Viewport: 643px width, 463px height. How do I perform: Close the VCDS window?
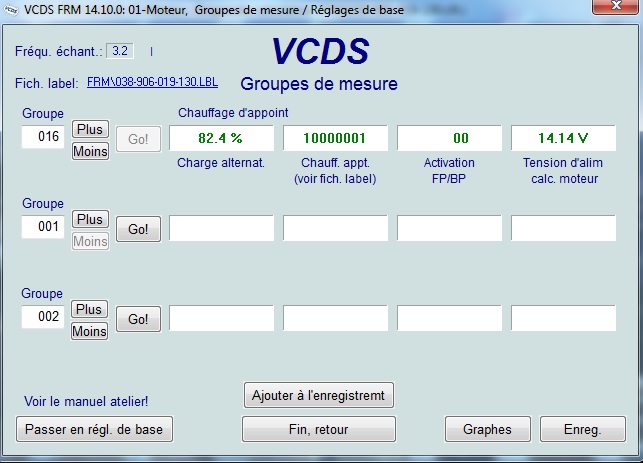(x=615, y=6)
